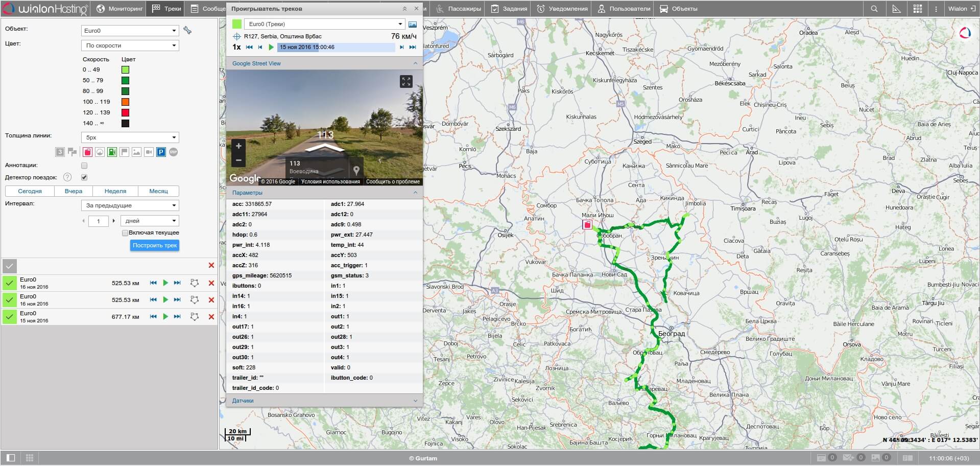Screen dimensions: 980x466
Task: Open the Цвет 'По скорости' dropdown
Action: tap(130, 45)
